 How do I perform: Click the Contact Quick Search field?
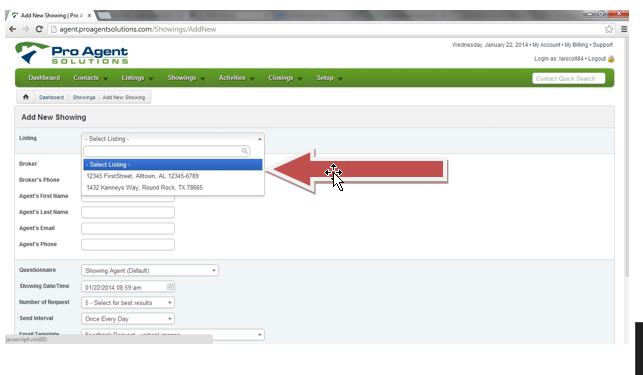(x=568, y=78)
